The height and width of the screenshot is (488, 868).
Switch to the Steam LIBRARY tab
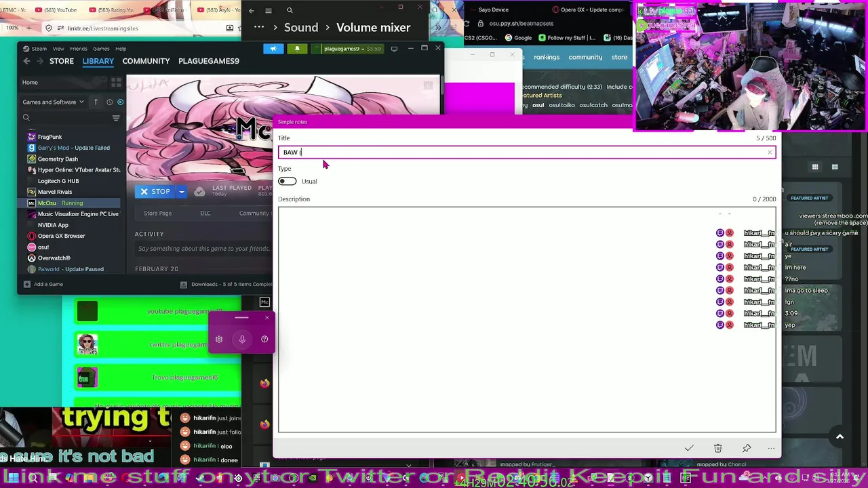click(98, 61)
